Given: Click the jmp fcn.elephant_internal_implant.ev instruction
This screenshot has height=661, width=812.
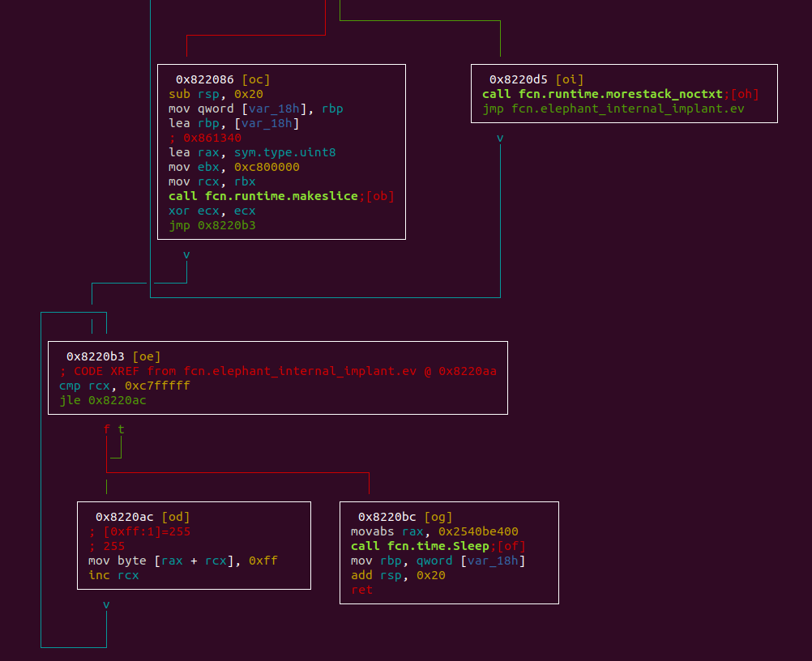Looking at the screenshot, I should click(613, 109).
